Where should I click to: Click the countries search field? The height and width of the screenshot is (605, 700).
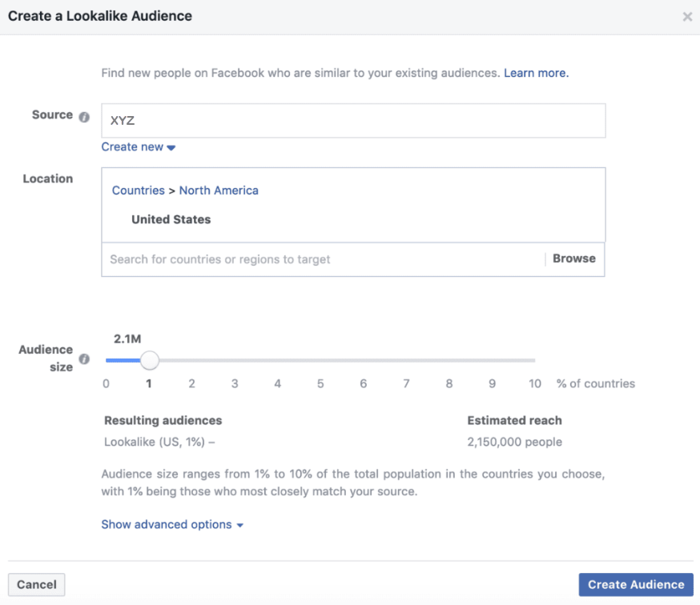(320, 258)
